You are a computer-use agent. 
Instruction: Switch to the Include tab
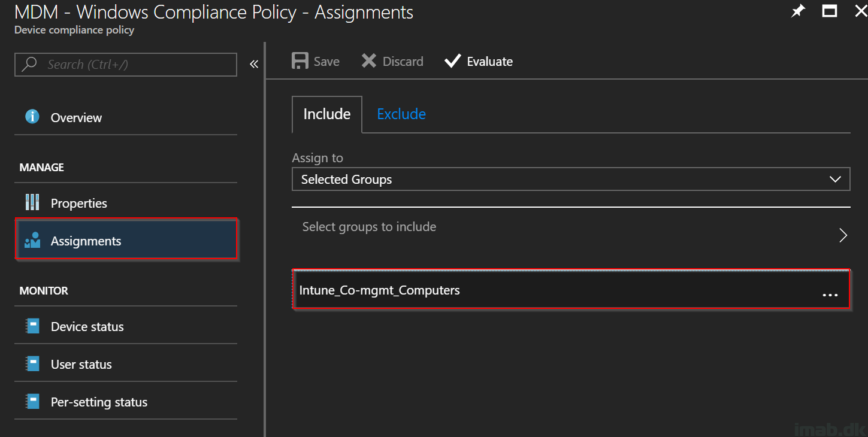point(327,114)
